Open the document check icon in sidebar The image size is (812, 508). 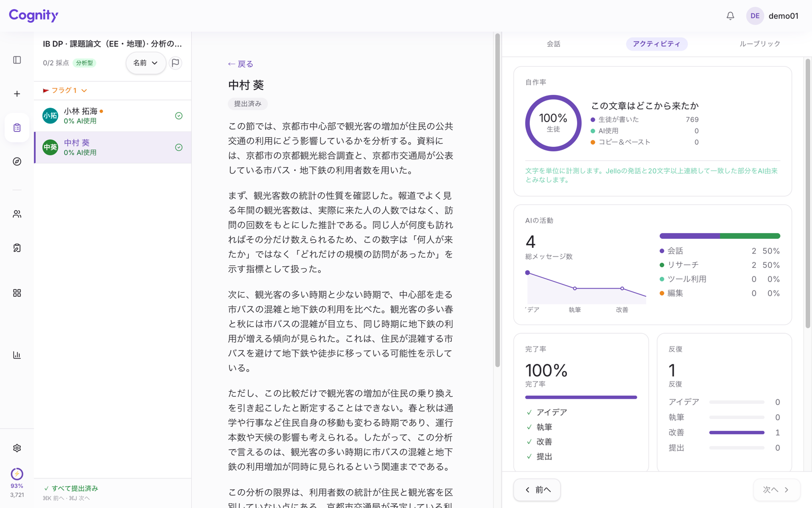tap(17, 248)
